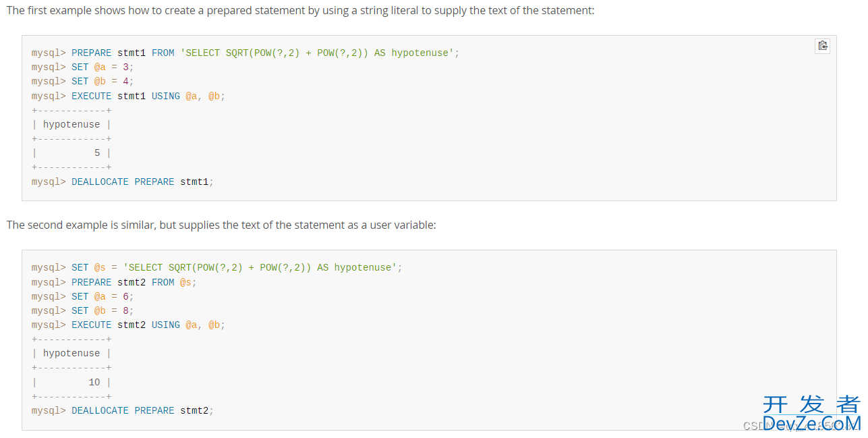Click the 'SET @b = 4;' line
This screenshot has height=438, width=868.
(x=83, y=81)
